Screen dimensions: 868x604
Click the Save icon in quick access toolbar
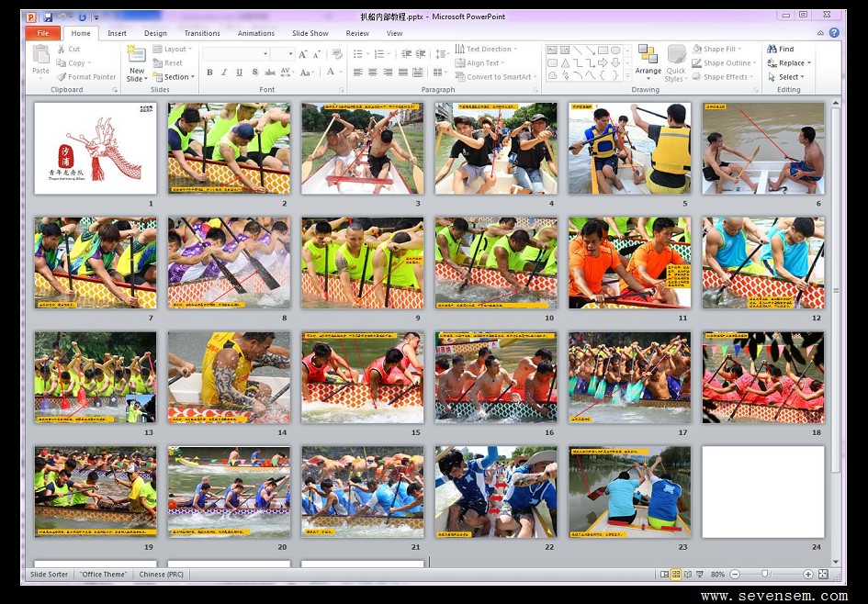point(48,17)
